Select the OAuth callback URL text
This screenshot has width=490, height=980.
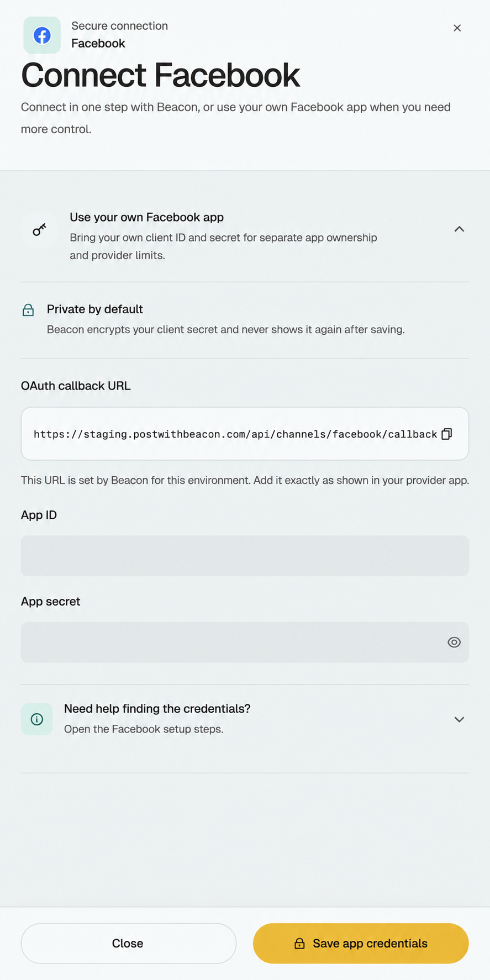(235, 434)
